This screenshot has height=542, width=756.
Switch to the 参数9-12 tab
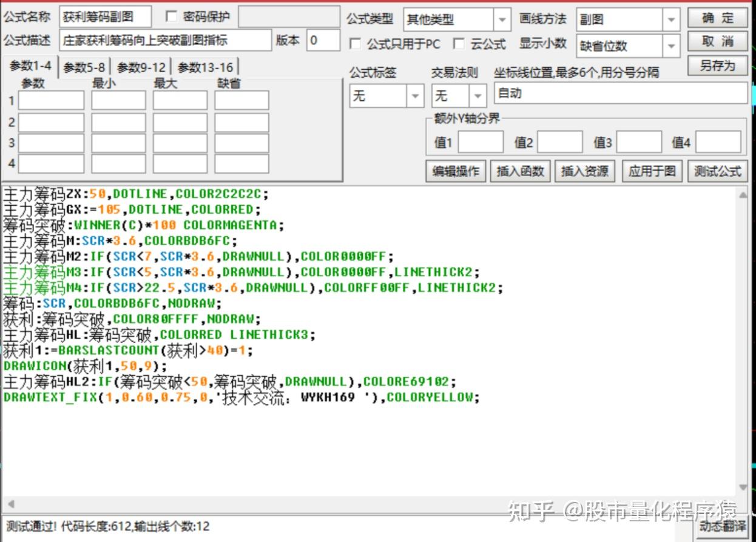click(x=141, y=67)
